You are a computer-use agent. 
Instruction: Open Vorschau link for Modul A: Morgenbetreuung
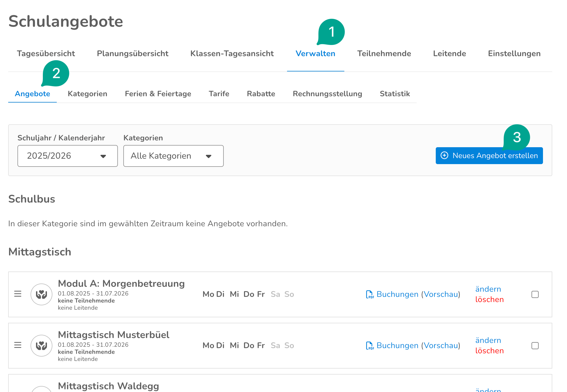click(x=441, y=294)
